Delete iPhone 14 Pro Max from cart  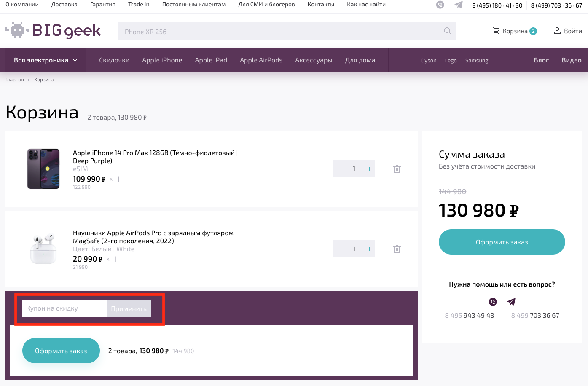pyautogui.click(x=397, y=169)
